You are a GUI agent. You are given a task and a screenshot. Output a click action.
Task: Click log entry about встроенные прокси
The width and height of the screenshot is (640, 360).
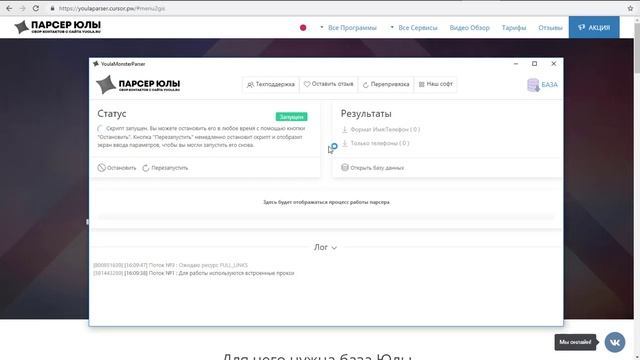click(x=193, y=273)
